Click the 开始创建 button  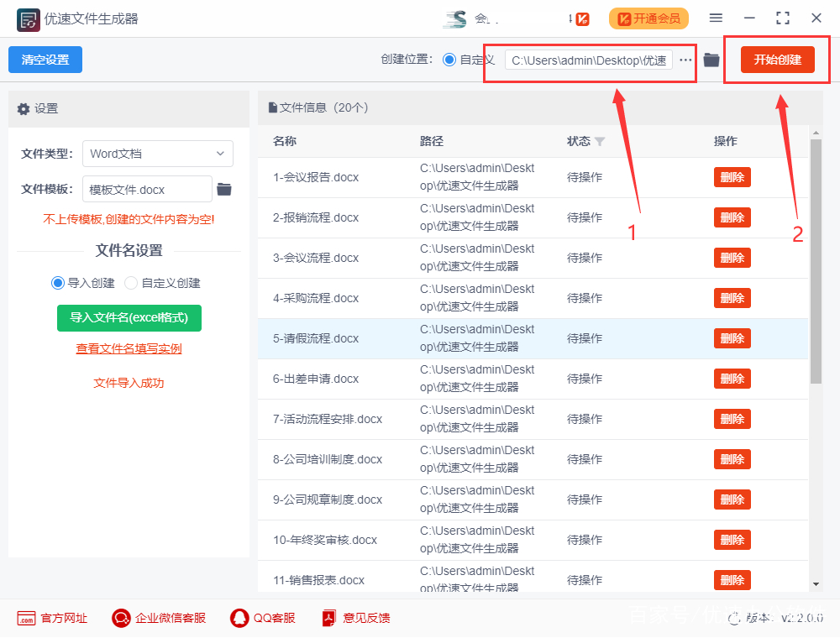[x=778, y=60]
